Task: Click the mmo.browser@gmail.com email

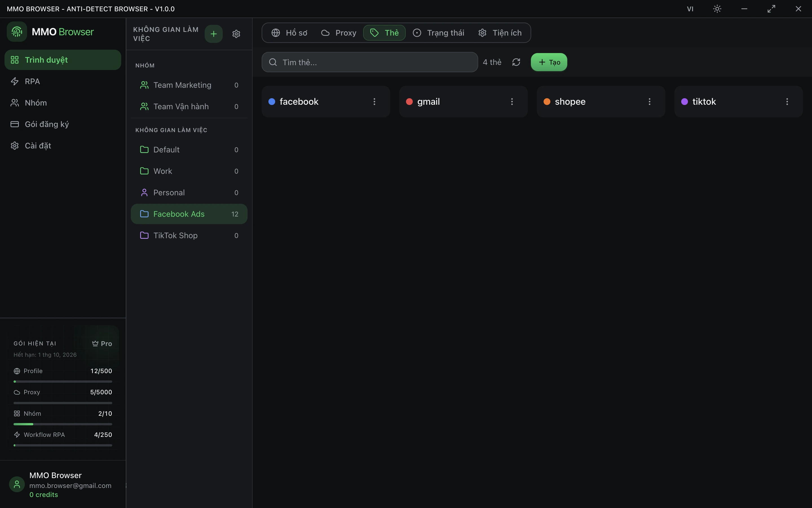Action: (x=70, y=485)
